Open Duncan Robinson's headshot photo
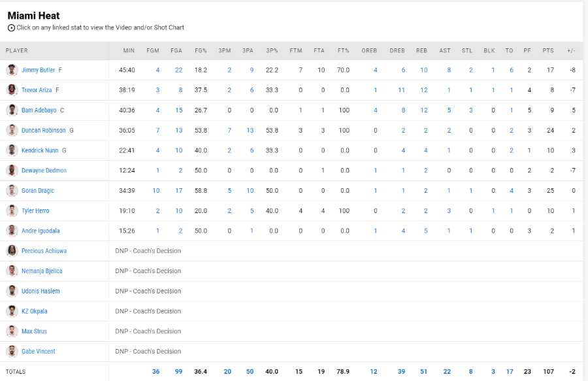Image resolution: width=588 pixels, height=381 pixels. pyautogui.click(x=12, y=131)
